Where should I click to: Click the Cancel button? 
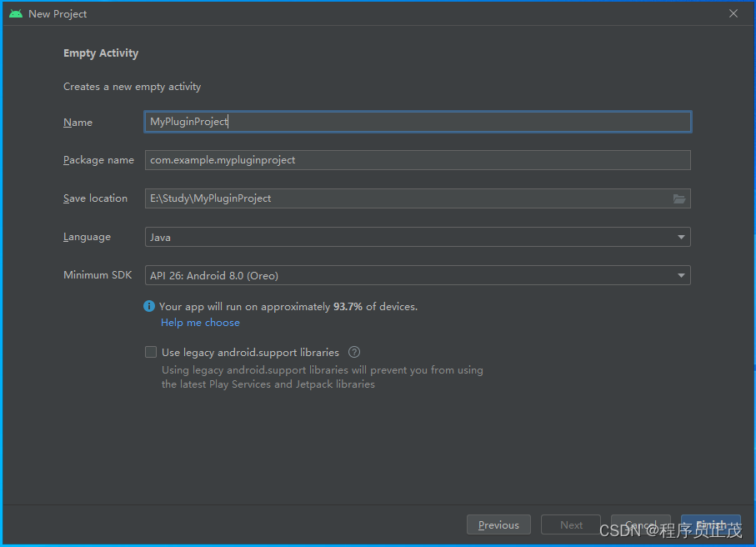(640, 524)
